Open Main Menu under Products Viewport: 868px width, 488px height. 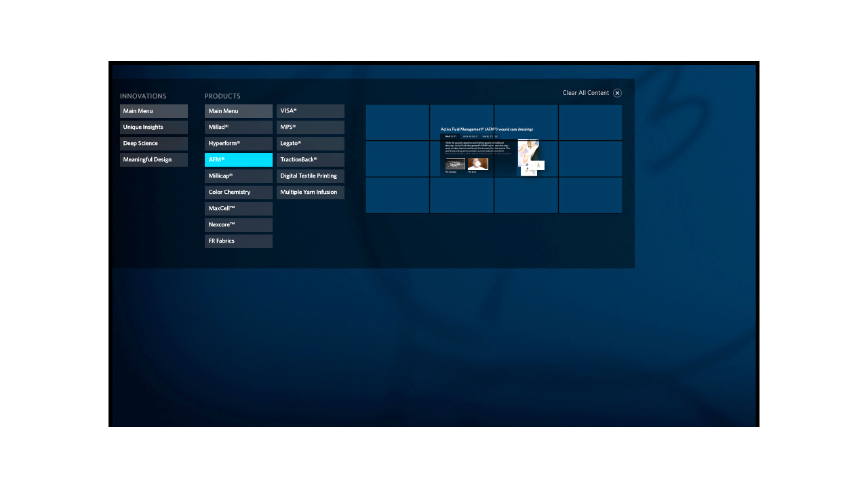[x=239, y=111]
